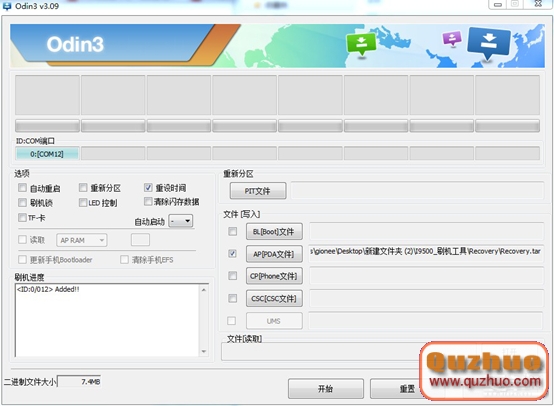The width and height of the screenshot is (554, 406).
Task: Click the PIT文件 button
Action: tap(258, 191)
